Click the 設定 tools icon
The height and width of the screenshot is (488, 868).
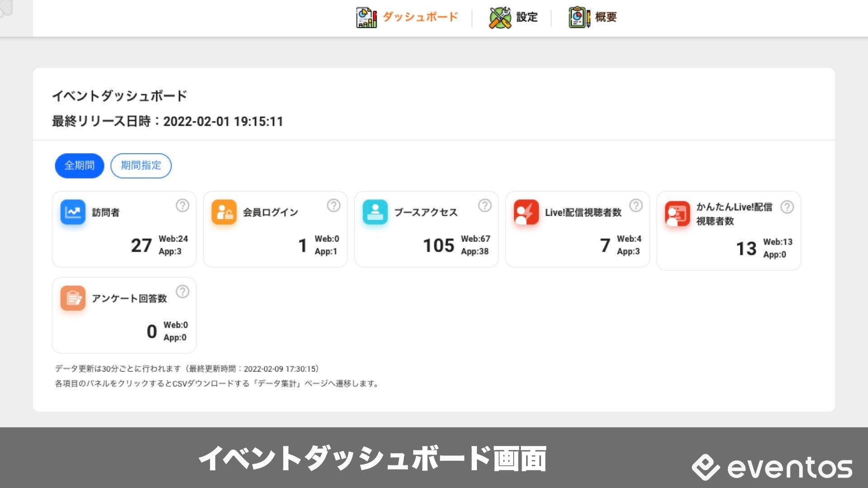coord(500,18)
